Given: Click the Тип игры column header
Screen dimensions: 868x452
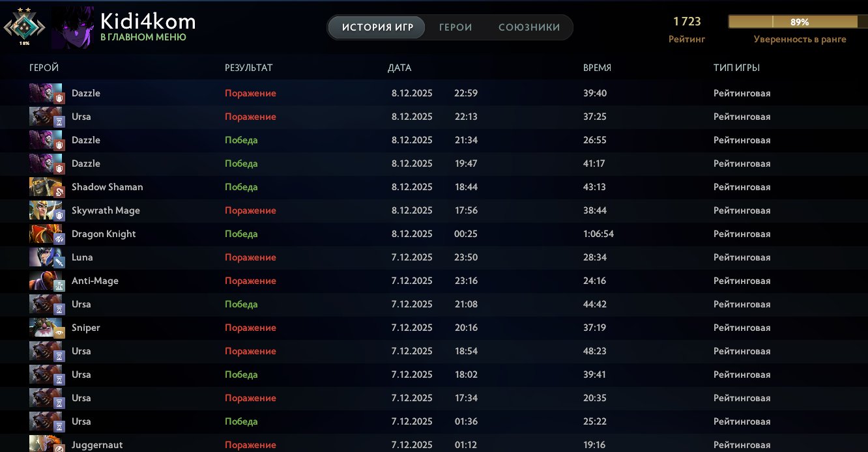Looking at the screenshot, I should (x=736, y=68).
